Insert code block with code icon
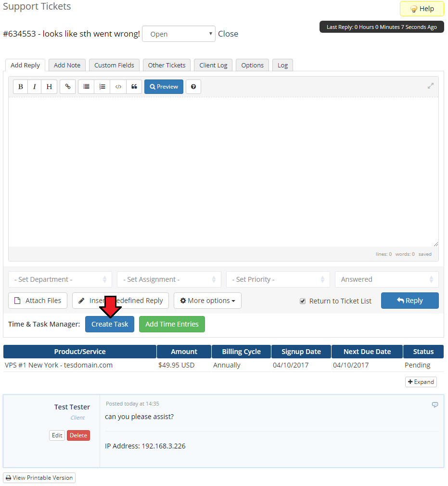This screenshot has width=448, height=486. click(x=118, y=87)
